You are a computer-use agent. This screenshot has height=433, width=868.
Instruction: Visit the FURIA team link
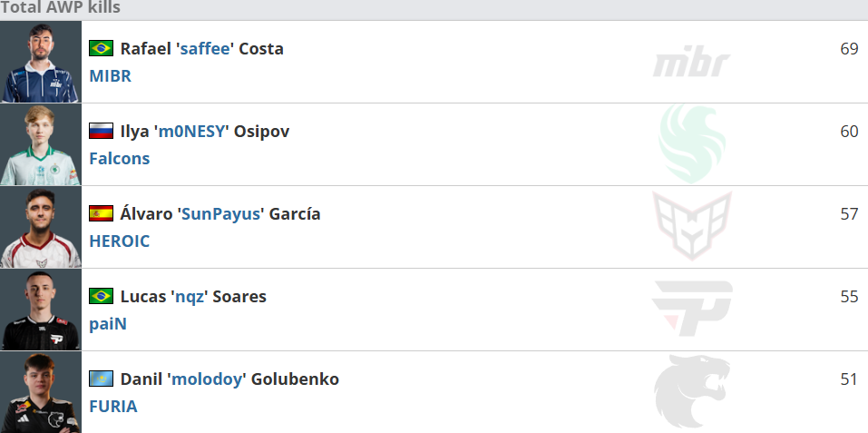(x=113, y=406)
